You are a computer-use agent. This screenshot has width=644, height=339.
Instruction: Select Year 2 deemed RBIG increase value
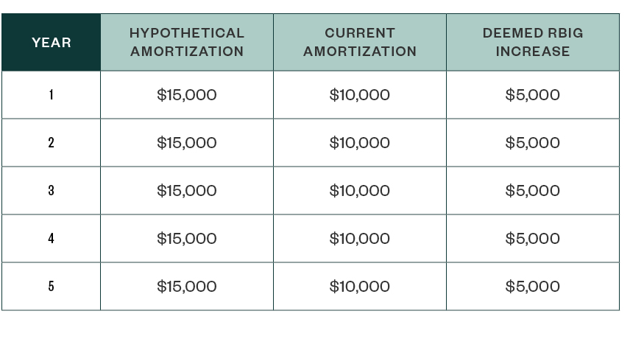(x=532, y=143)
